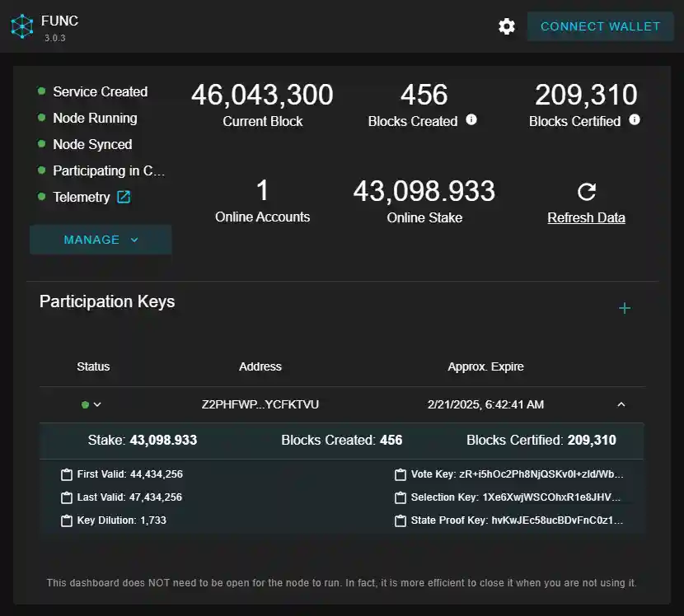Click the FUNC logo icon
Screen dimensions: 684x616
[x=23, y=26]
